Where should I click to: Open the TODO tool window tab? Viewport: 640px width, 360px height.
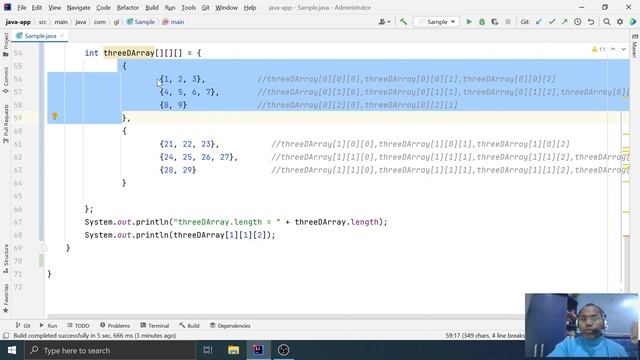(x=78, y=325)
